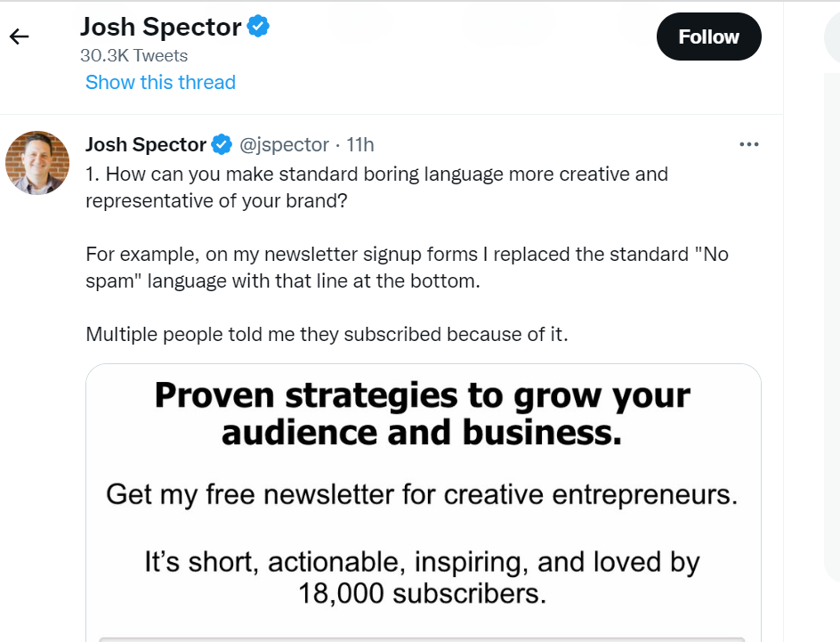Click the back arrow icon
Image resolution: width=840 pixels, height=642 pixels.
19,37
